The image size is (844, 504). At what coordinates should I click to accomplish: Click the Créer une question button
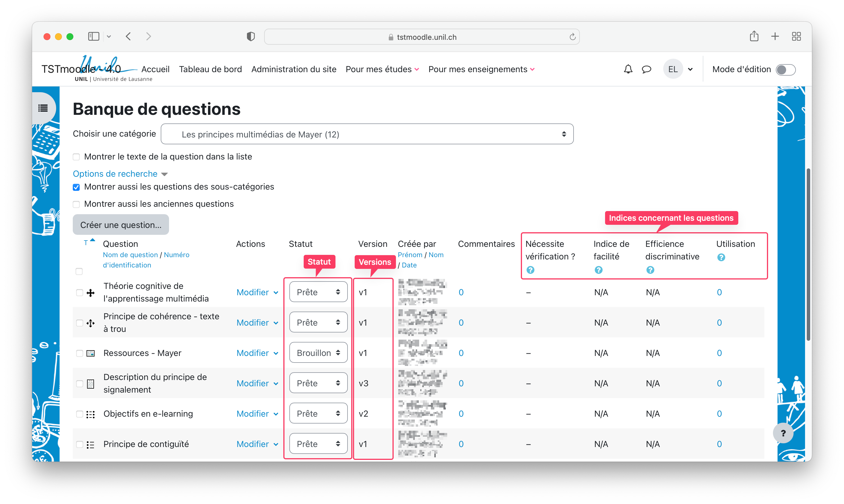coord(121,225)
